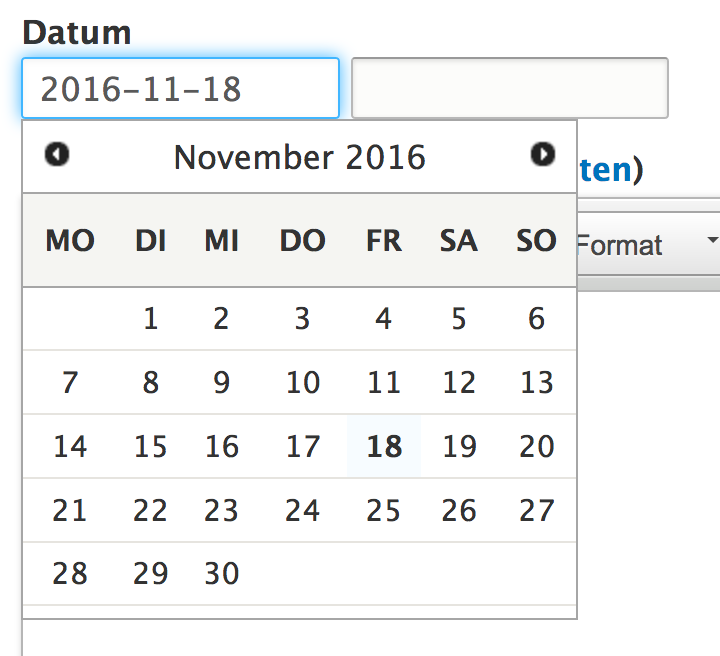Select November 22 in the datepicker
This screenshot has width=720, height=656.
(x=150, y=510)
